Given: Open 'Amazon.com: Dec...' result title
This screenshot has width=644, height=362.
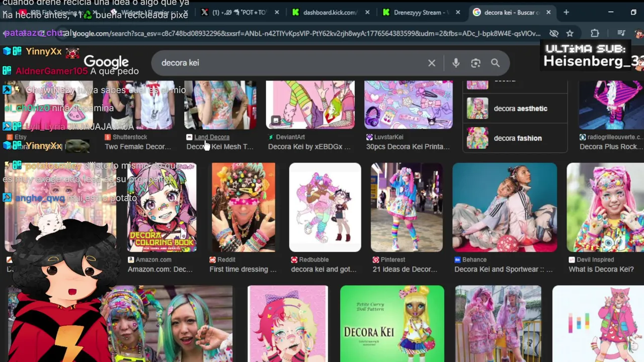Looking at the screenshot, I should click(x=160, y=269).
